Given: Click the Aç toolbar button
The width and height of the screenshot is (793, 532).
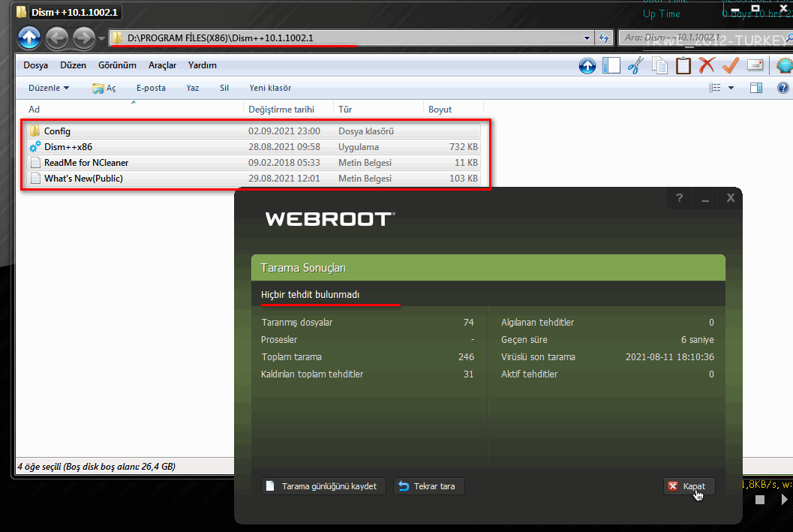Looking at the screenshot, I should point(104,88).
